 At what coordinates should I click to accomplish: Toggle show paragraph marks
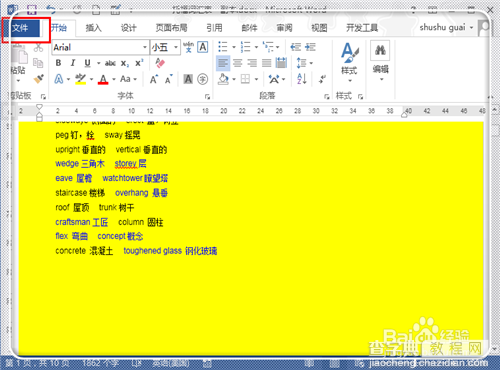pyautogui.click(x=322, y=79)
